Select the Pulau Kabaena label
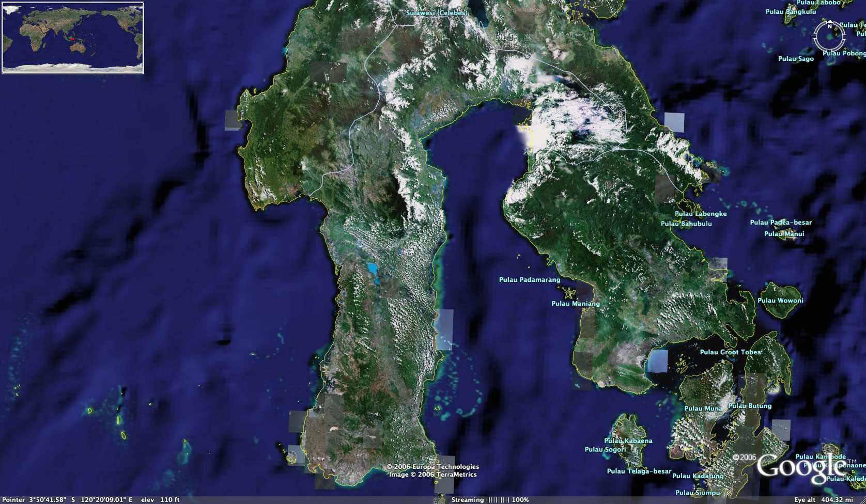The image size is (866, 504). tap(628, 441)
